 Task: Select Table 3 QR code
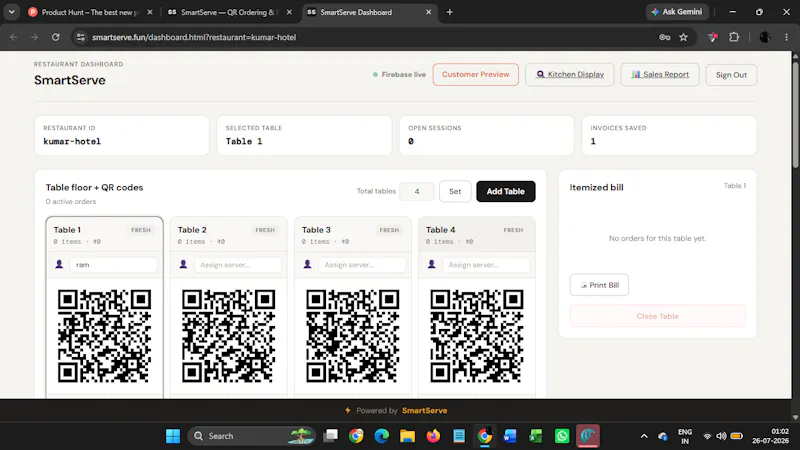tap(353, 336)
